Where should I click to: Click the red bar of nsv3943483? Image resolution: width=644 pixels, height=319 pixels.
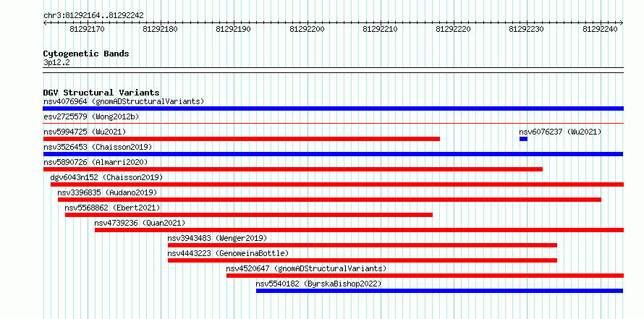[x=363, y=245]
